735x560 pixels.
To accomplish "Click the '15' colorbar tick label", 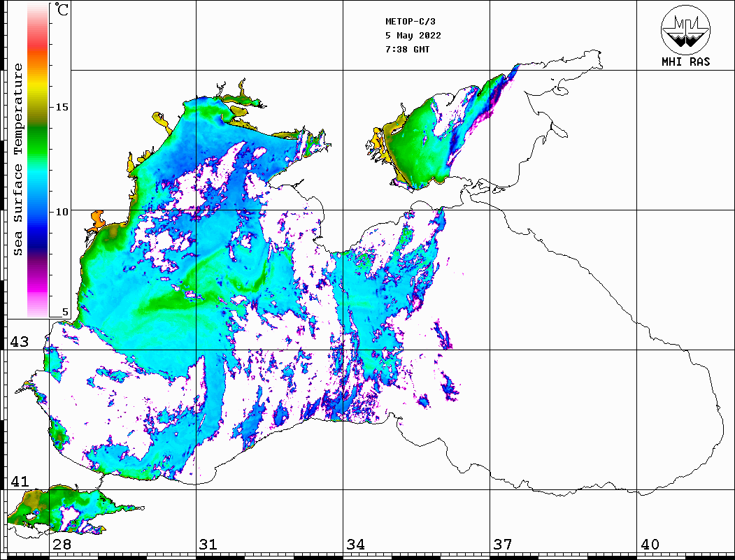I will [x=62, y=107].
